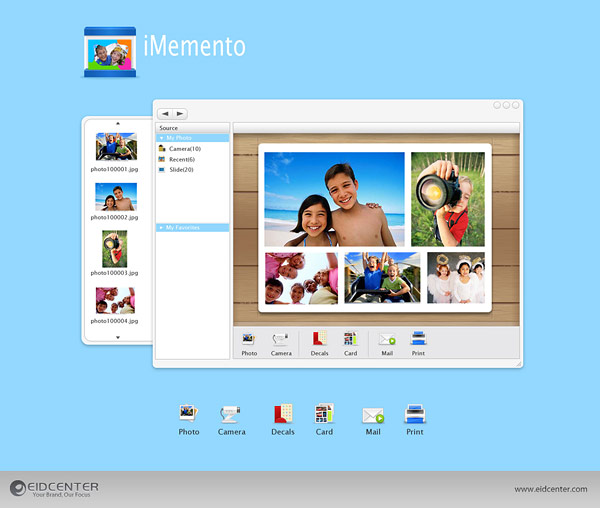Click the large Print icon below the window
The width and height of the screenshot is (600, 508).
(415, 414)
